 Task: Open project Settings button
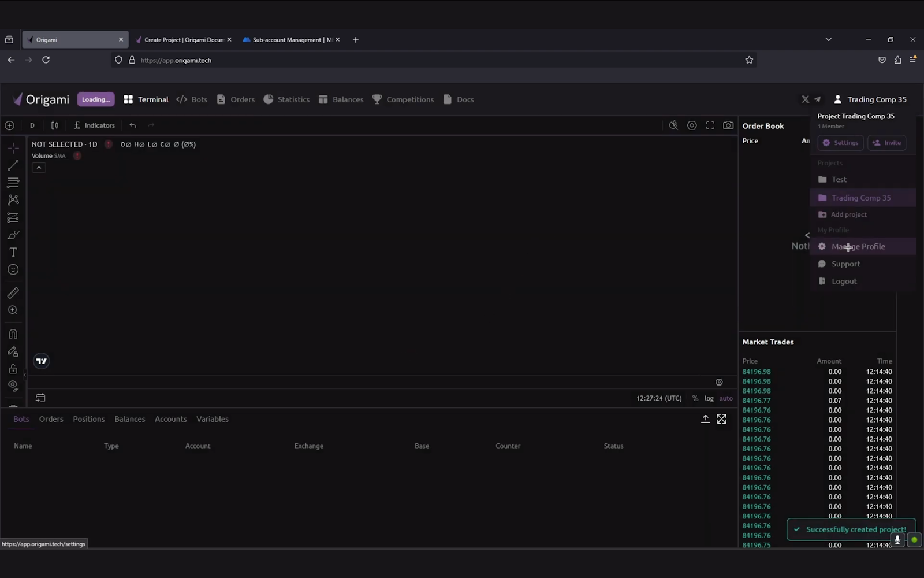click(840, 143)
